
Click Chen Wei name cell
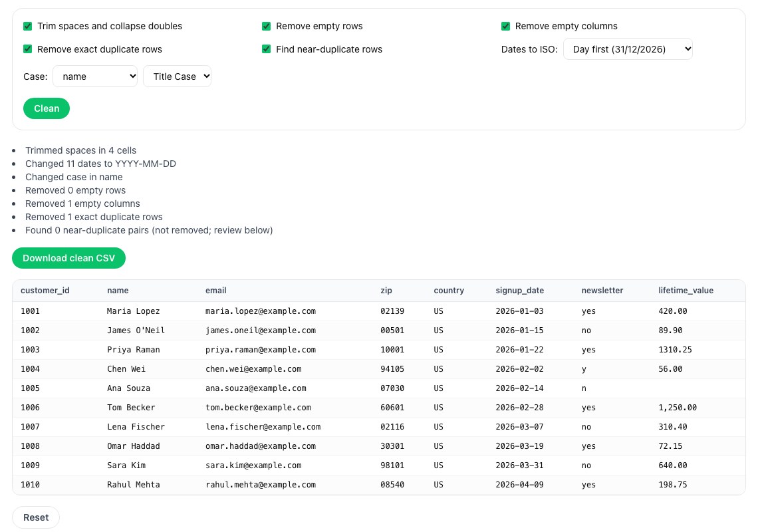tap(126, 369)
